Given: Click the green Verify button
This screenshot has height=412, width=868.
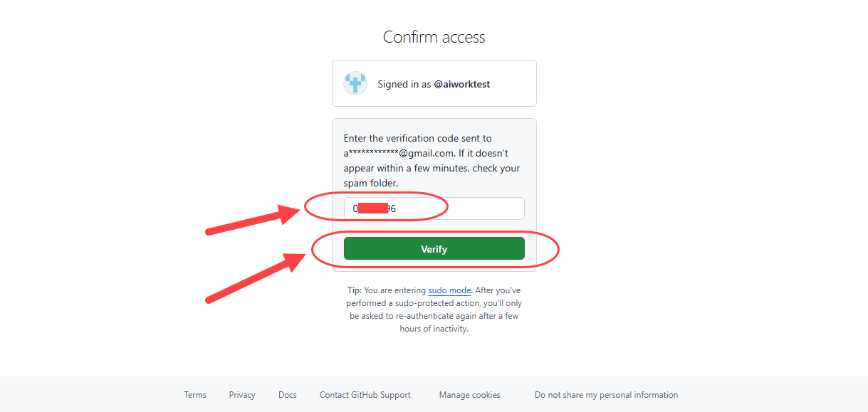Looking at the screenshot, I should 434,248.
